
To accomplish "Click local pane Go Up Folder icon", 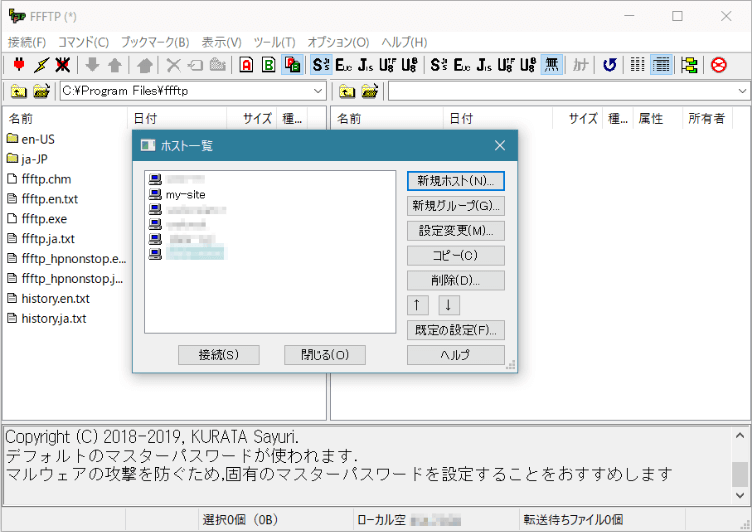I will (19, 91).
